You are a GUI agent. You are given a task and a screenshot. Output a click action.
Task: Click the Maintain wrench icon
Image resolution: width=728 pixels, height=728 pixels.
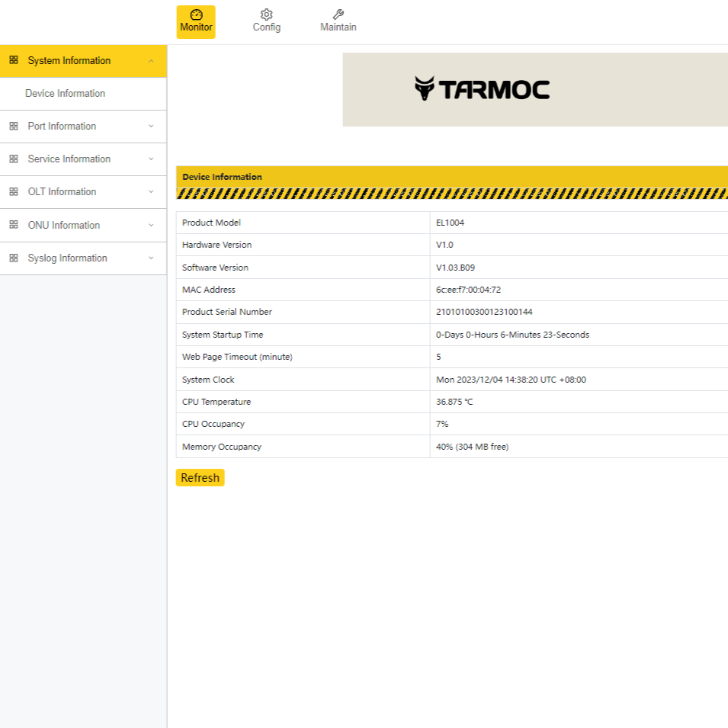(x=338, y=14)
